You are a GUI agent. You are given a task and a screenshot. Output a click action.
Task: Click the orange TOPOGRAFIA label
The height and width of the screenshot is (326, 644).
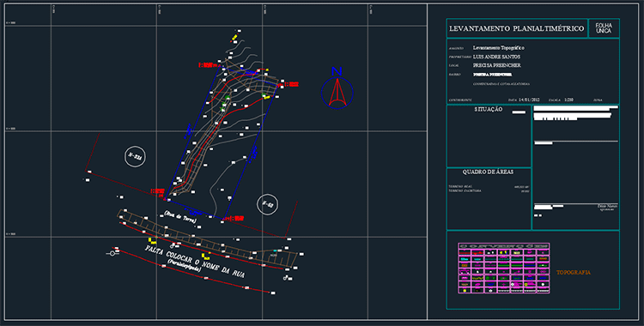tap(574, 273)
